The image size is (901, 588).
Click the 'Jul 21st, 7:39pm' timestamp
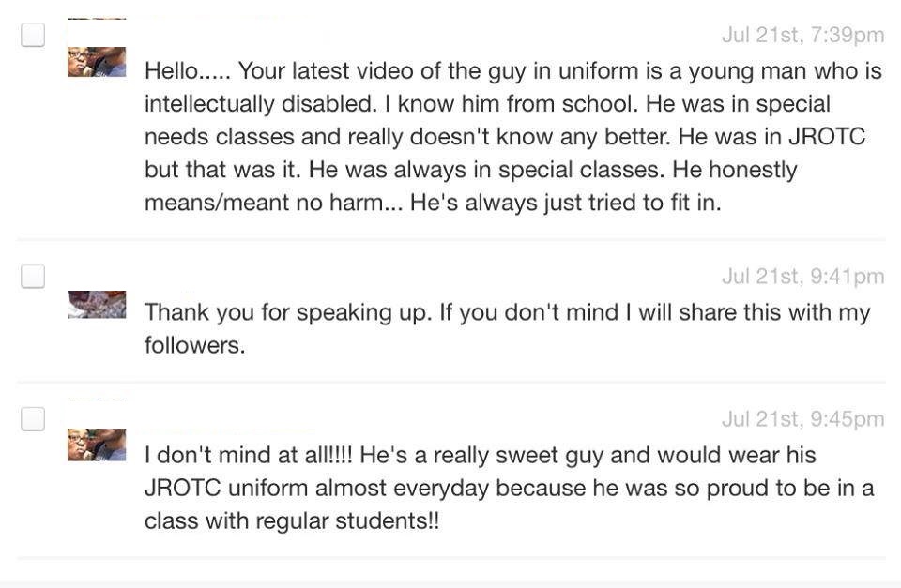(802, 36)
